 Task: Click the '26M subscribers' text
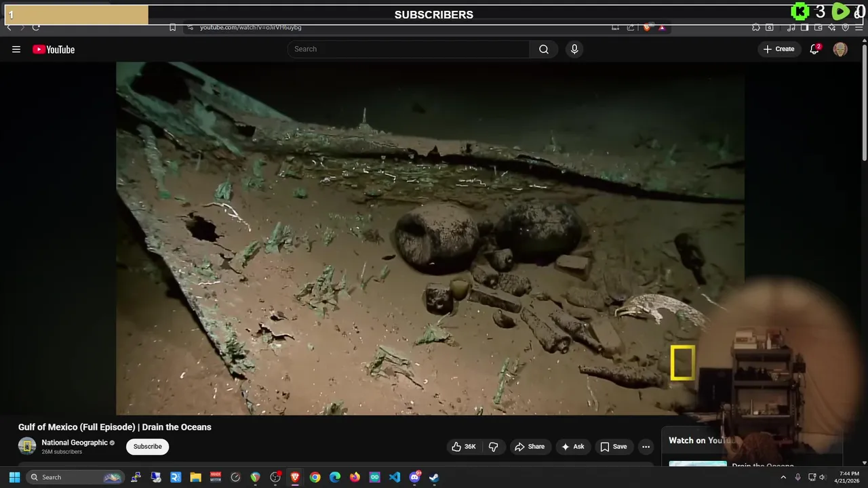point(62,452)
